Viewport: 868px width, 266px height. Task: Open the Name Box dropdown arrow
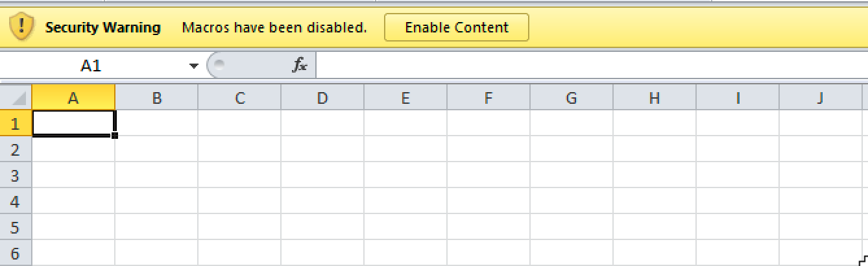click(193, 66)
